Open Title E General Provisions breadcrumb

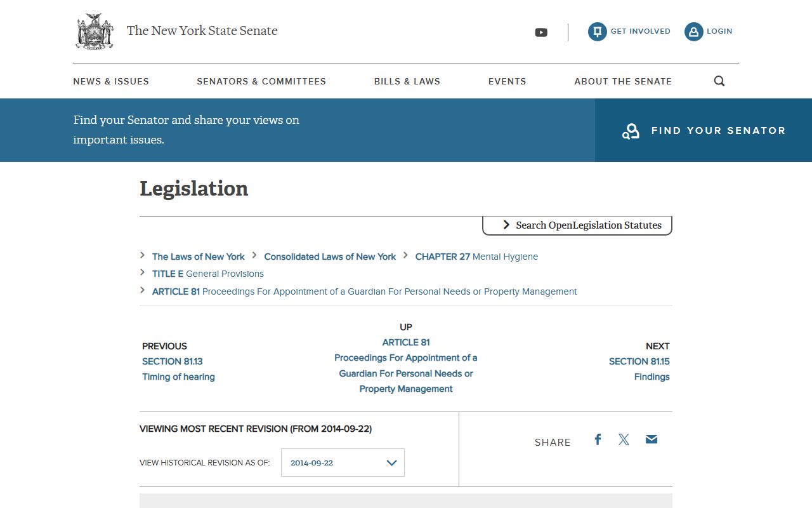[x=208, y=274]
